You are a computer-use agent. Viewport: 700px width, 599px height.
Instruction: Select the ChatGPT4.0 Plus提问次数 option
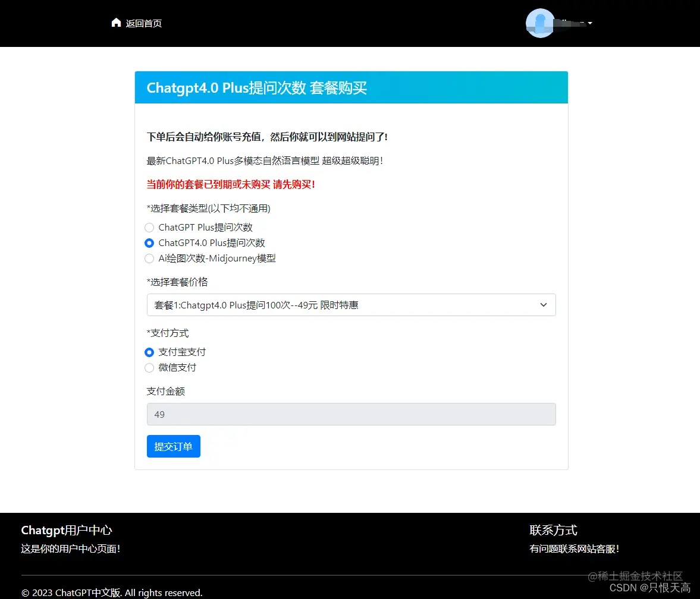(149, 243)
